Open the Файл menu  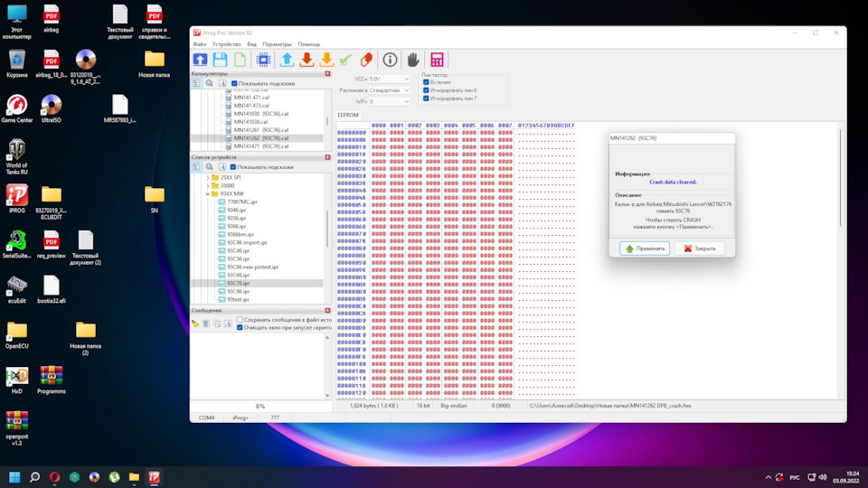199,44
